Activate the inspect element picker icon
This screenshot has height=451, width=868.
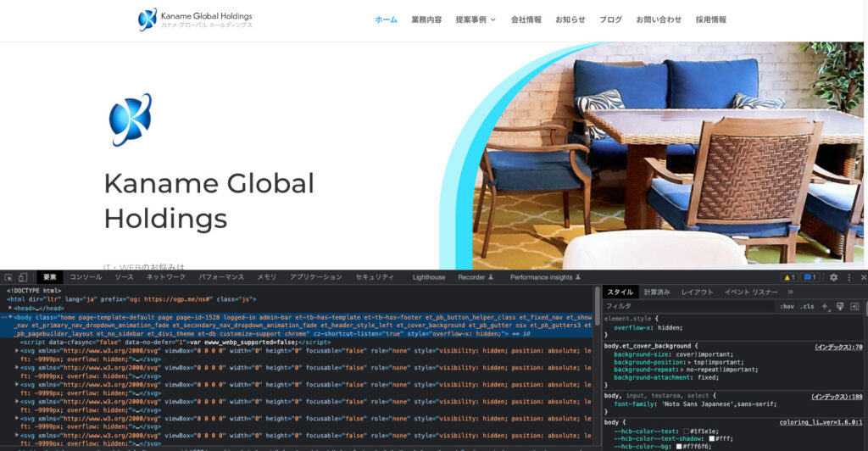(8, 277)
